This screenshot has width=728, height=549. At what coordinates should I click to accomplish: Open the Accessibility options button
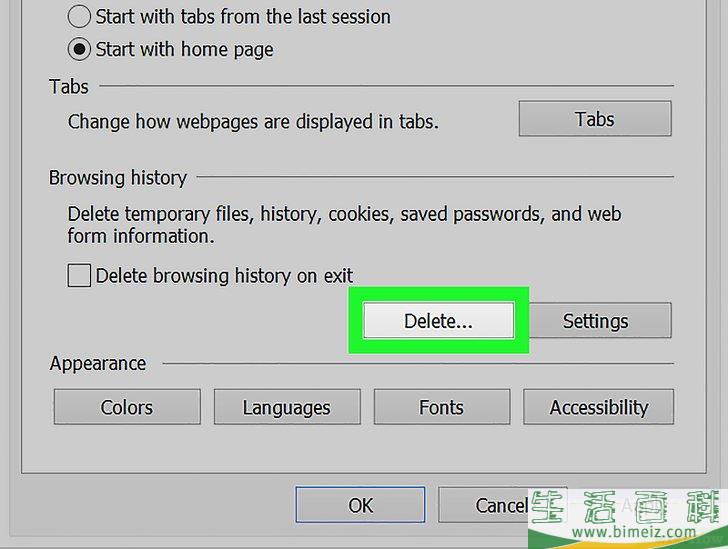(598, 407)
